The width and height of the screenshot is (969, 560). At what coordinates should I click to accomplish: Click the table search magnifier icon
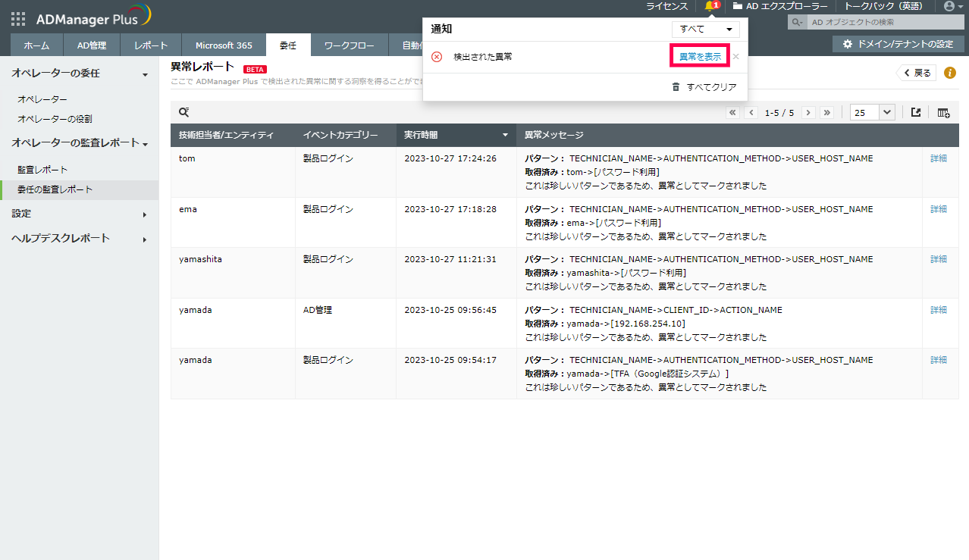tap(183, 112)
